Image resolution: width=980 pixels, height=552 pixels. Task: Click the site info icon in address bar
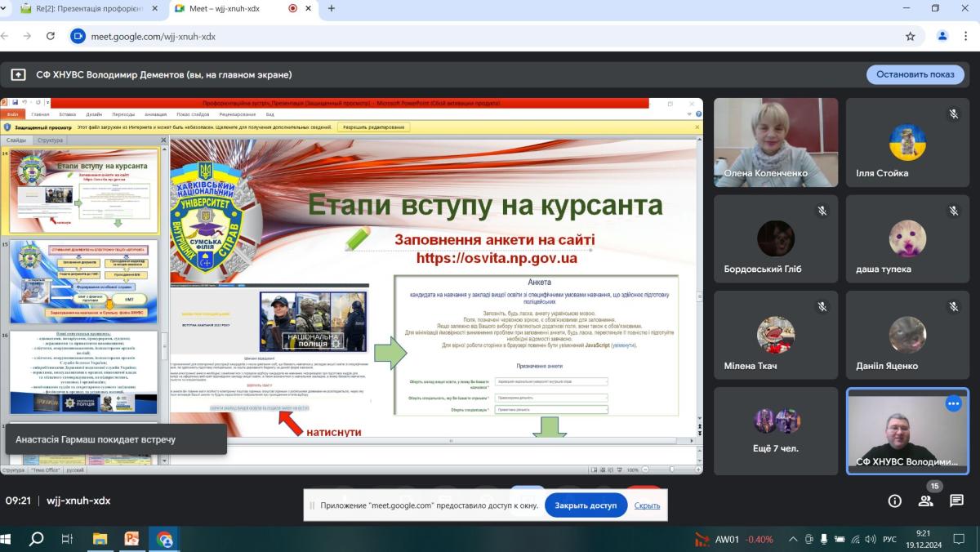[x=78, y=36]
